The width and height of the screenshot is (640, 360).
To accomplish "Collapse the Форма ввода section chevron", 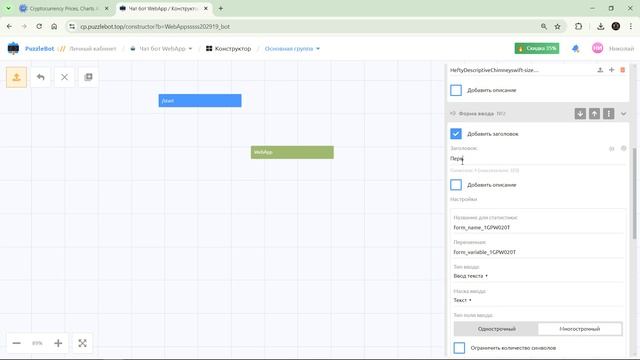I will click(623, 113).
